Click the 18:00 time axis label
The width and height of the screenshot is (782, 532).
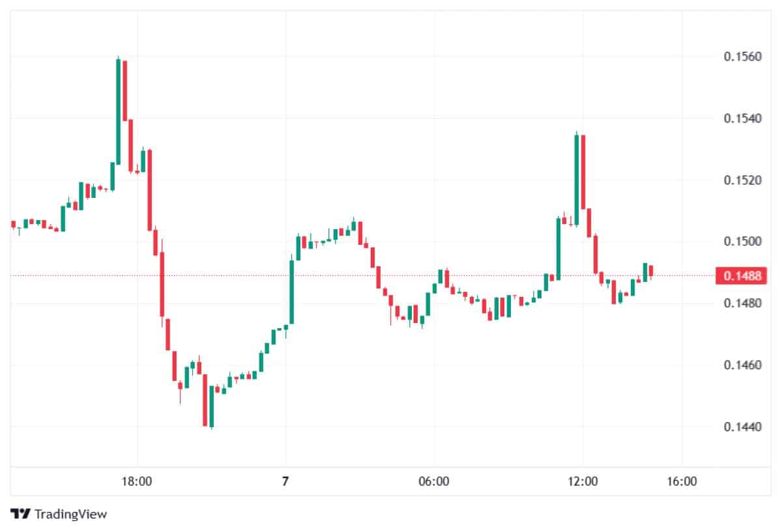coord(137,482)
